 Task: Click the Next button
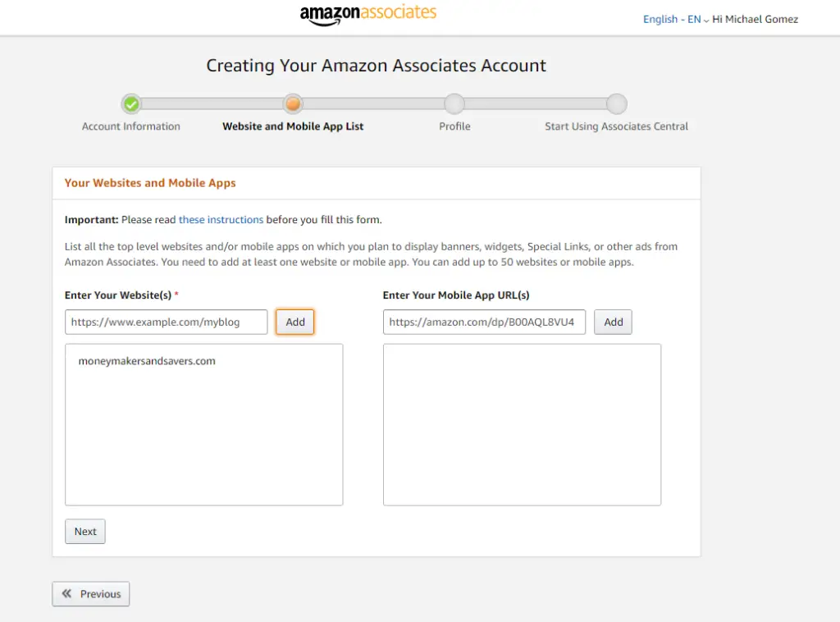(x=85, y=532)
